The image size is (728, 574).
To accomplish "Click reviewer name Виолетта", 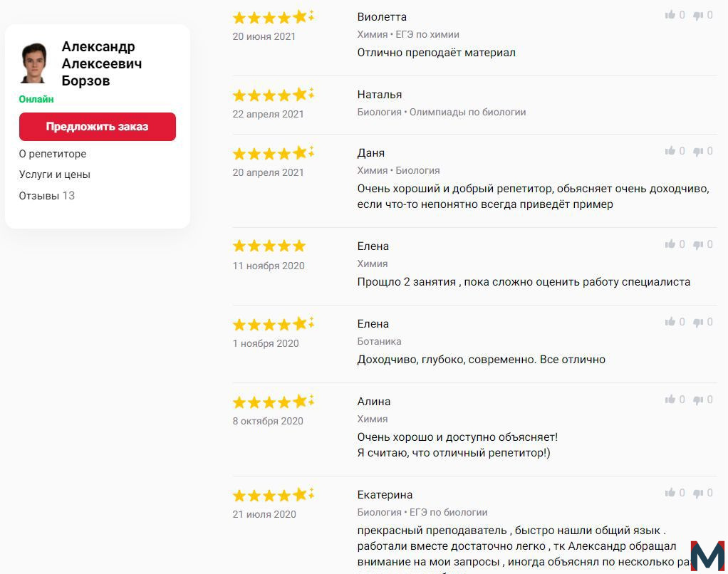I will pos(382,16).
